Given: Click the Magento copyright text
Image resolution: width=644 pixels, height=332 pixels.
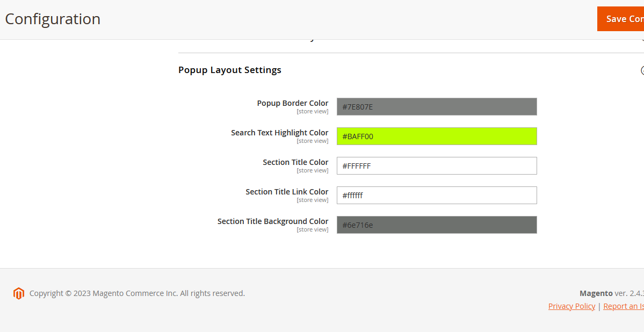Looking at the screenshot, I should [x=137, y=293].
